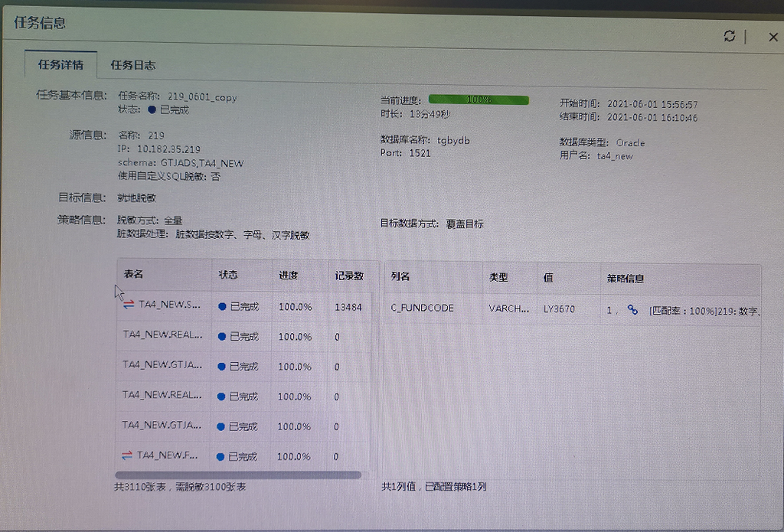Select the 任务详情 tab
Viewport: 784px width, 532px height.
click(60, 65)
